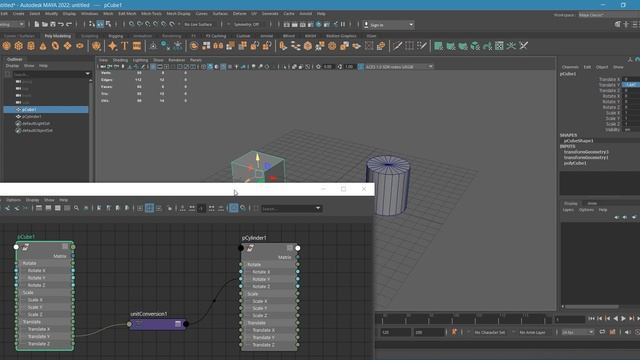Click the pCylinder1 node icon in Node Editor

[250, 248]
